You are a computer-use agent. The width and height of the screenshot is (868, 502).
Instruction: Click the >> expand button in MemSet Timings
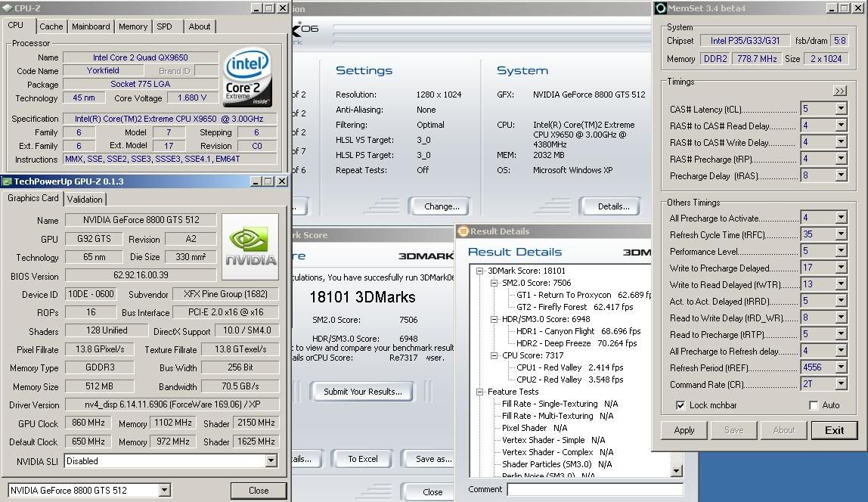coord(840,91)
